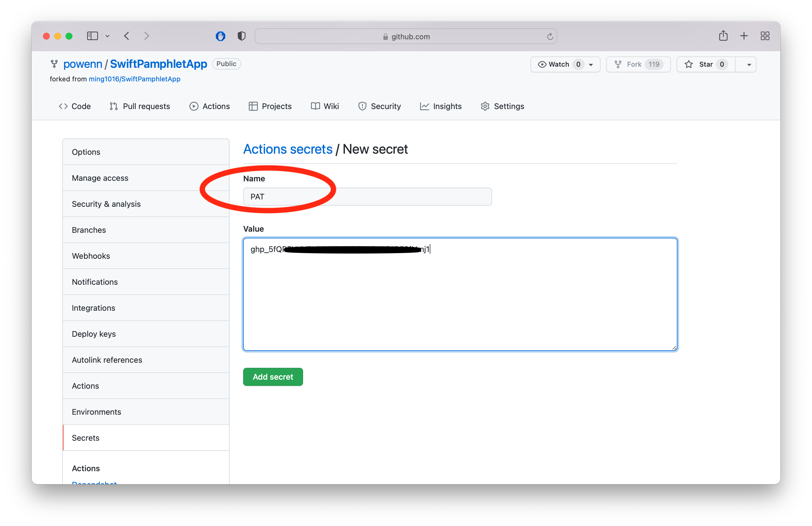Click the blue hand privacy extension icon
Viewport: 812px width, 526px height.
[221, 36]
